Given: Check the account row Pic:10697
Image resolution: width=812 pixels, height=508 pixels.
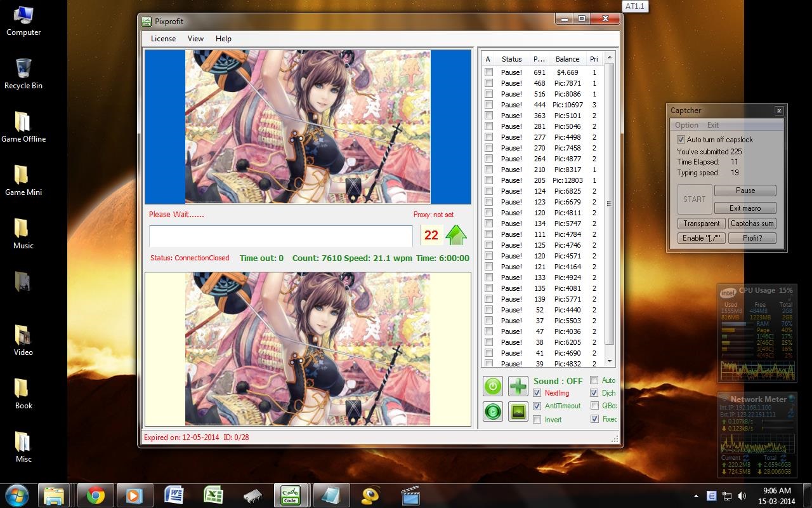Looking at the screenshot, I should (x=488, y=105).
